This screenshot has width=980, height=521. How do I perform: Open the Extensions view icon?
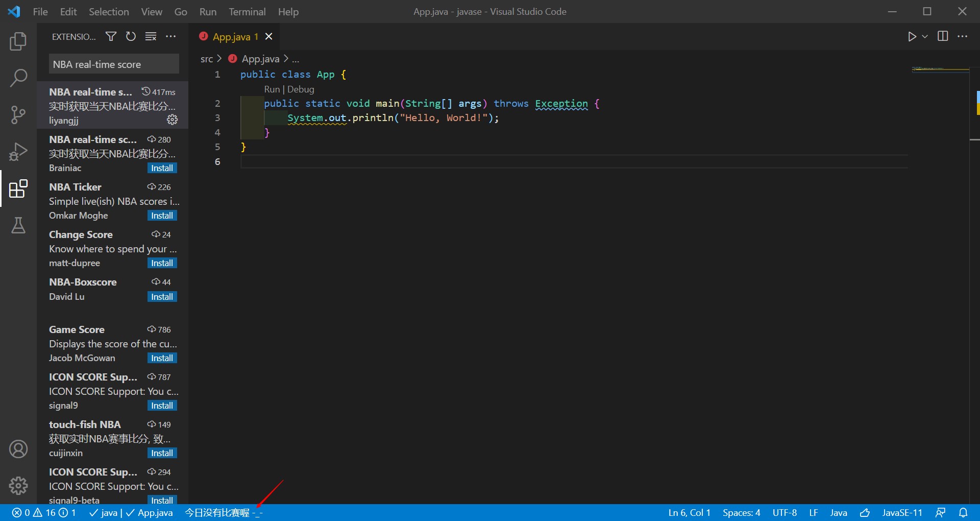(x=18, y=188)
